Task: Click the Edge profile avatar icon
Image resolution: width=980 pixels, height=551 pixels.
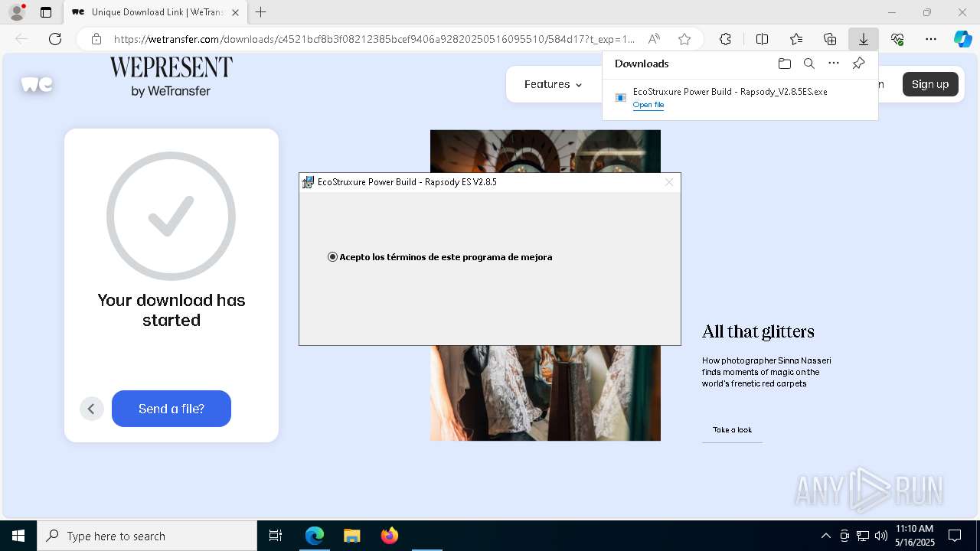Action: [17, 12]
